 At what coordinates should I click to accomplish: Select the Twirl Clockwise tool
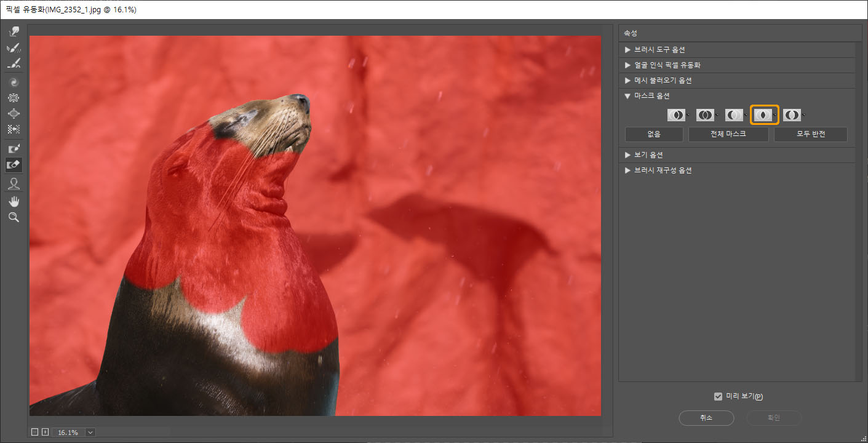(x=14, y=82)
